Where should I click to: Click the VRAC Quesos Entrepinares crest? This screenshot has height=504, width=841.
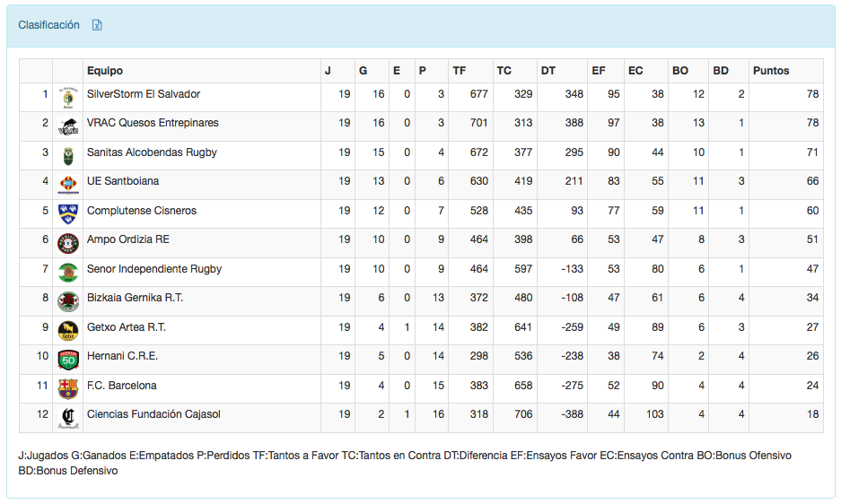click(x=67, y=126)
